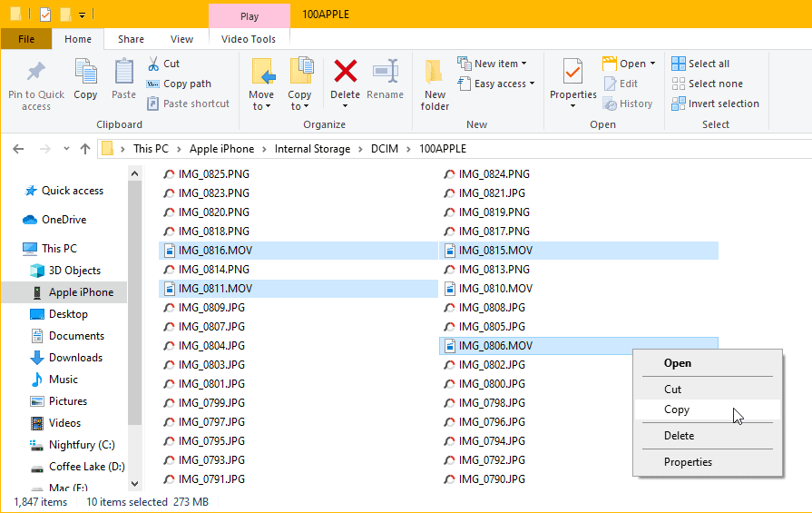This screenshot has width=812, height=513.
Task: Open the Easy access dropdown
Action: (532, 84)
